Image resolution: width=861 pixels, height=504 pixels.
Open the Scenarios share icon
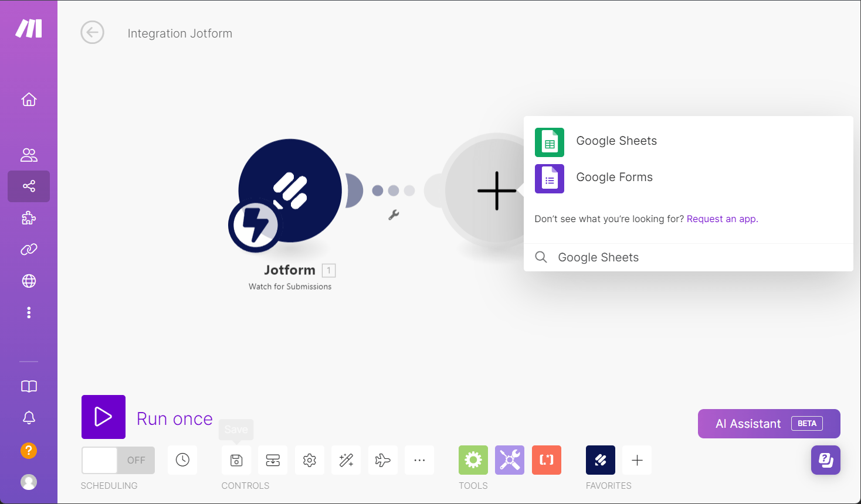tap(29, 186)
